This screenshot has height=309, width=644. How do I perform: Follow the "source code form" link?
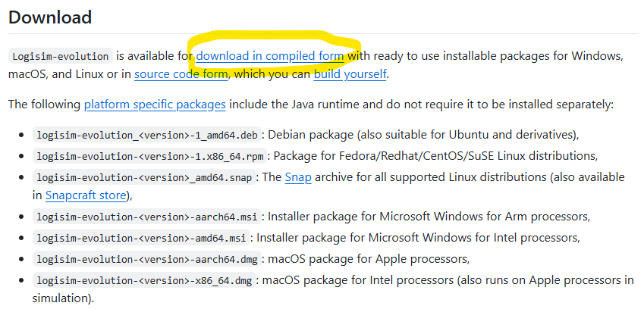coord(181,74)
